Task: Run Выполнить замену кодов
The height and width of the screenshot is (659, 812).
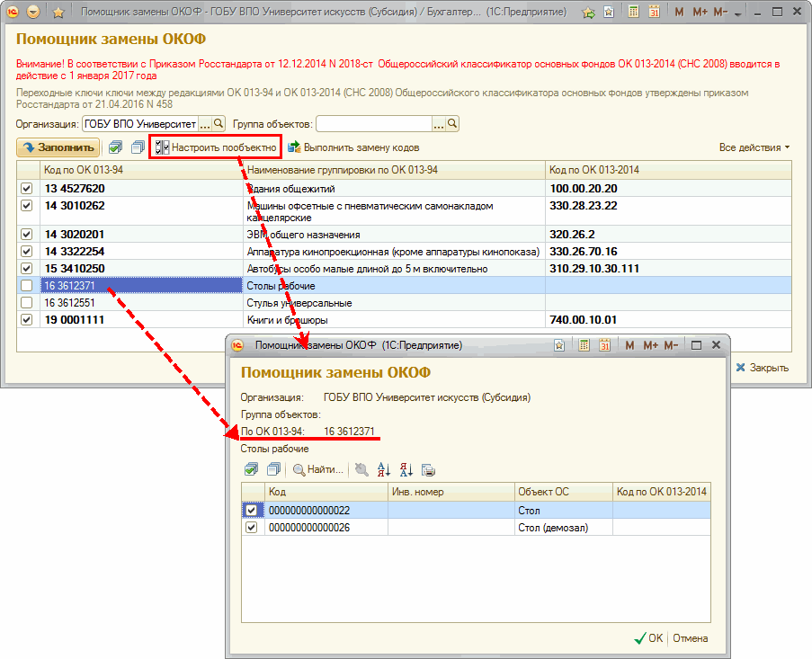Action: click(353, 147)
